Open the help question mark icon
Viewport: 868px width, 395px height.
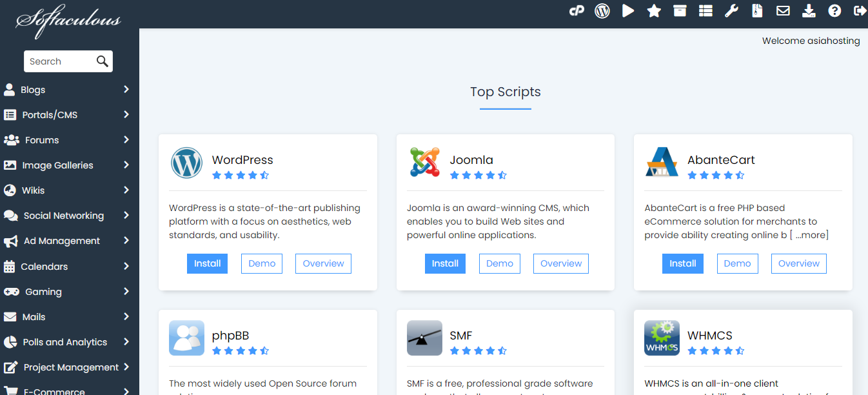834,11
